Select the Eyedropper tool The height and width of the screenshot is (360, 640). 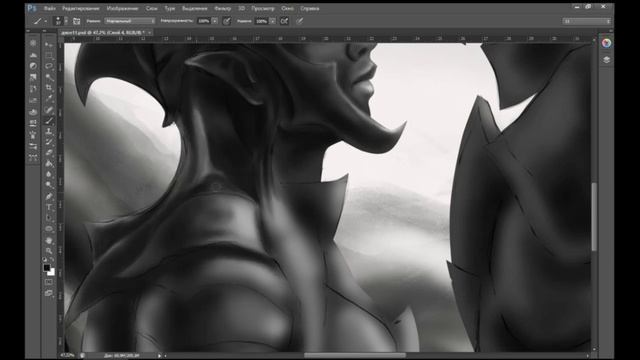(x=49, y=99)
